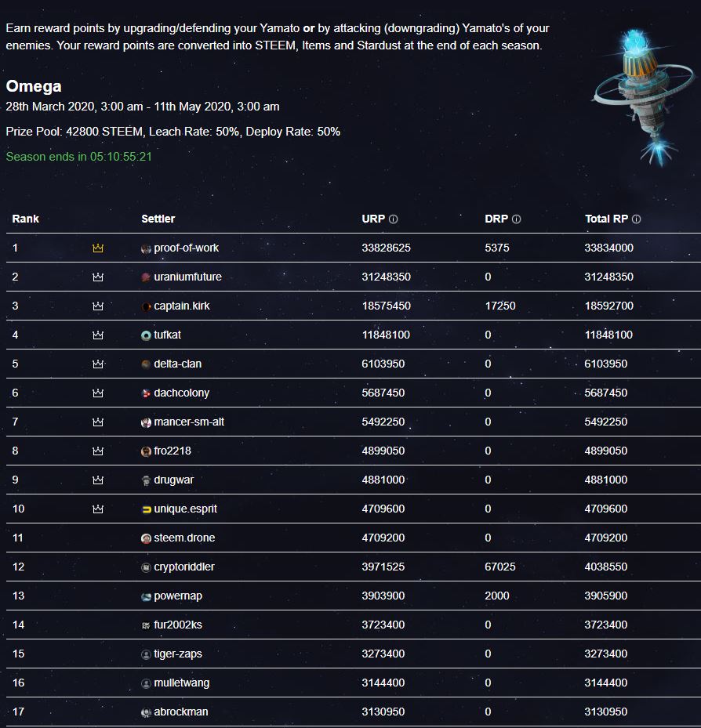Click the delta-clan avatar icon
The image size is (701, 728).
click(x=146, y=364)
